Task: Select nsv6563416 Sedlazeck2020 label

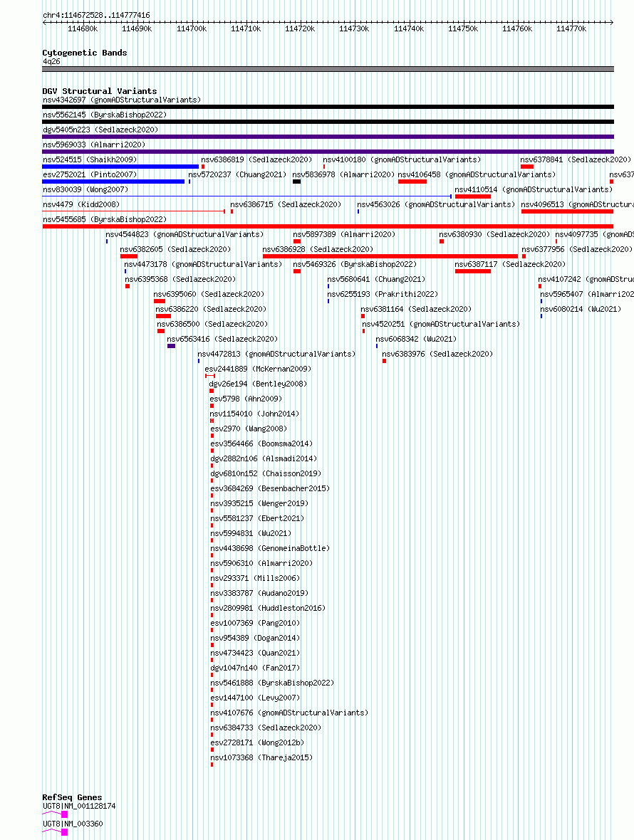Action: point(222,340)
